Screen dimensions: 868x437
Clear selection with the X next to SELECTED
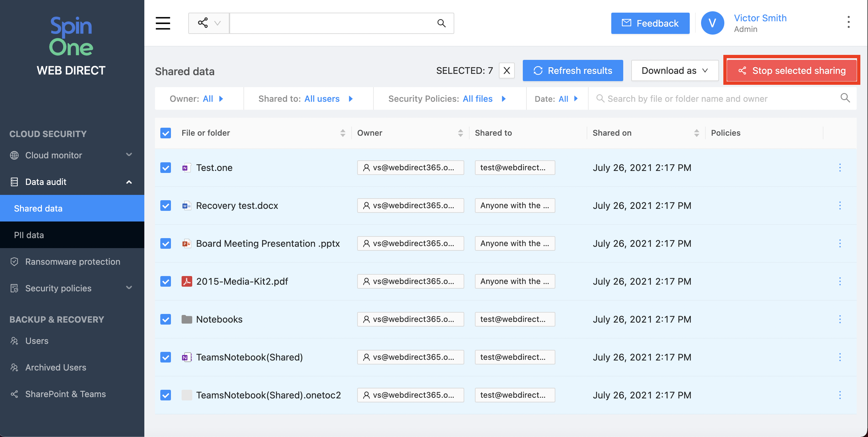[x=506, y=71]
